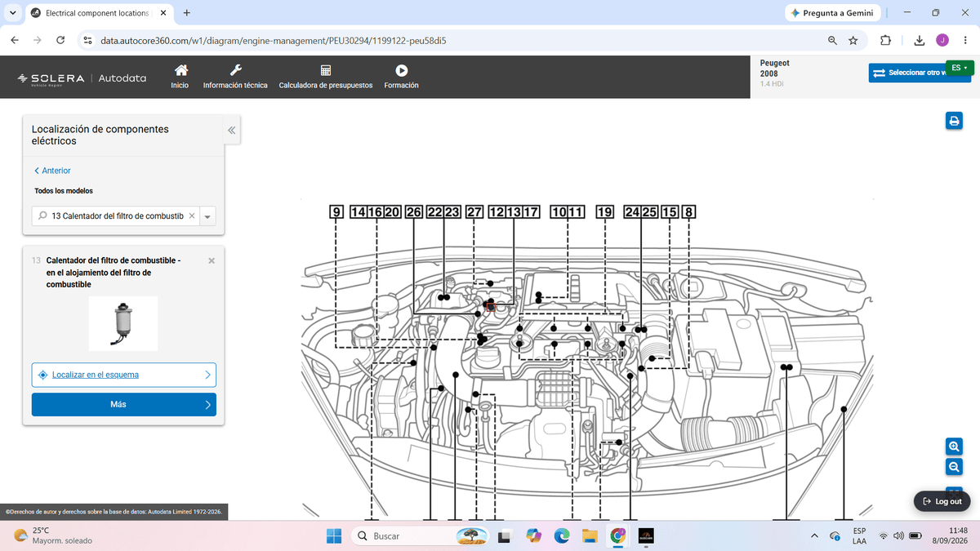
Task: Click the Log out button
Action: tap(942, 501)
